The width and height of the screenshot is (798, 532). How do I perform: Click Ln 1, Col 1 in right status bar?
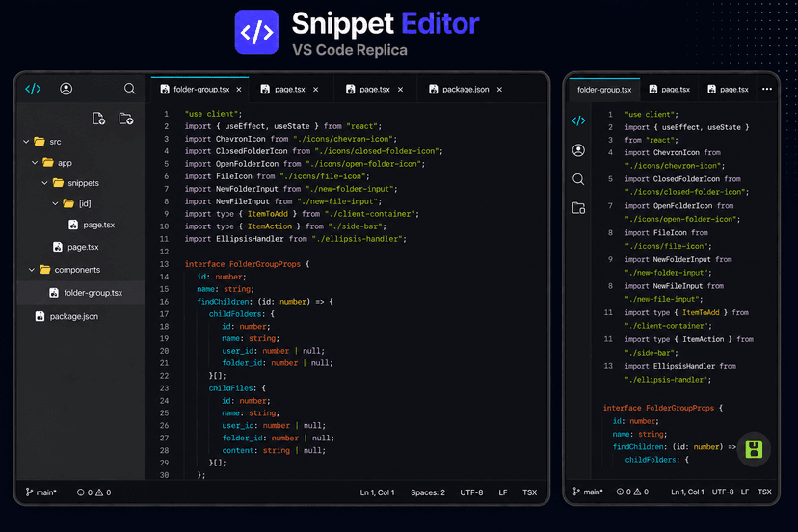[687, 492]
